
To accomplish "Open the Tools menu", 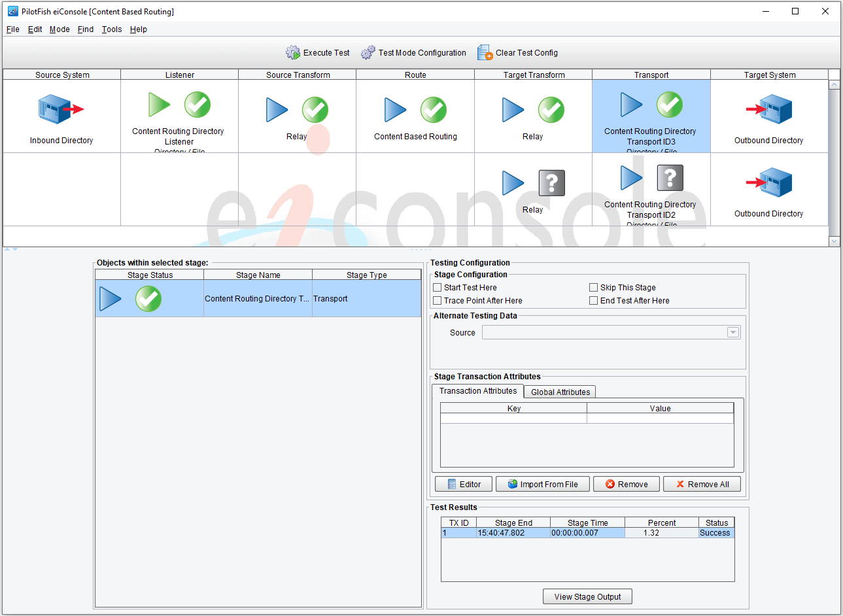I will pyautogui.click(x=112, y=29).
